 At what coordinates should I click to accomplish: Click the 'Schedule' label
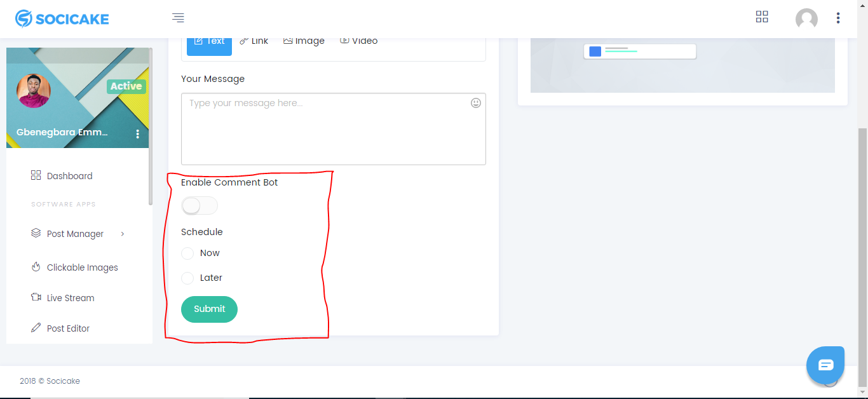point(202,232)
